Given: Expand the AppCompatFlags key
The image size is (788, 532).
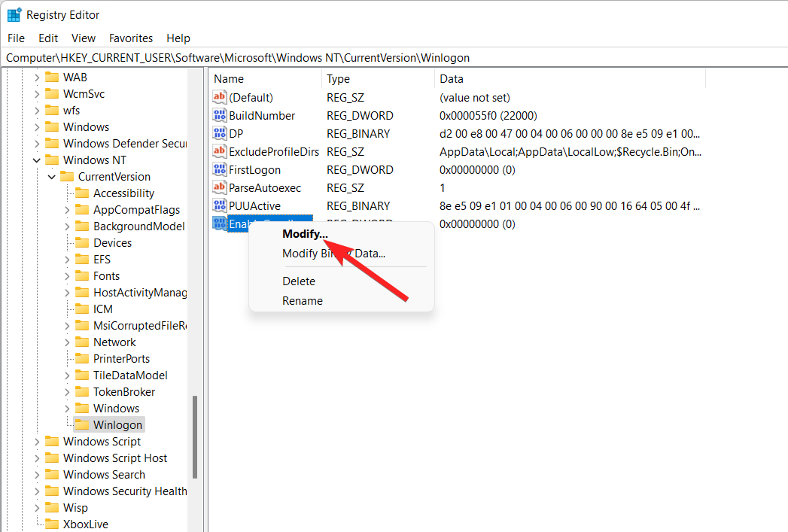Looking at the screenshot, I should coord(66,210).
